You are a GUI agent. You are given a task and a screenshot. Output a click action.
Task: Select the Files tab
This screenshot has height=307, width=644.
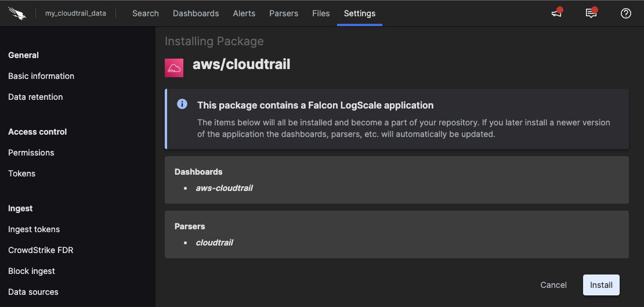point(321,13)
